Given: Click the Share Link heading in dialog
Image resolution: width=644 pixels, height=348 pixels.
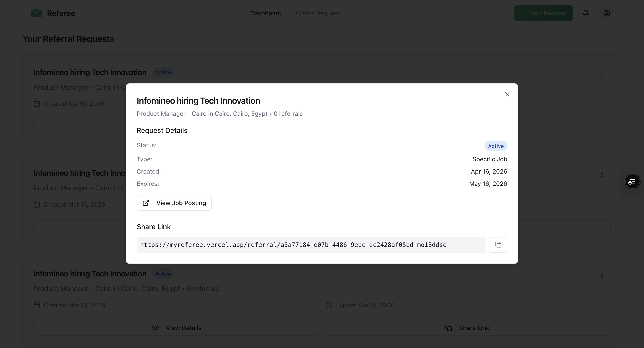Looking at the screenshot, I should [x=154, y=227].
